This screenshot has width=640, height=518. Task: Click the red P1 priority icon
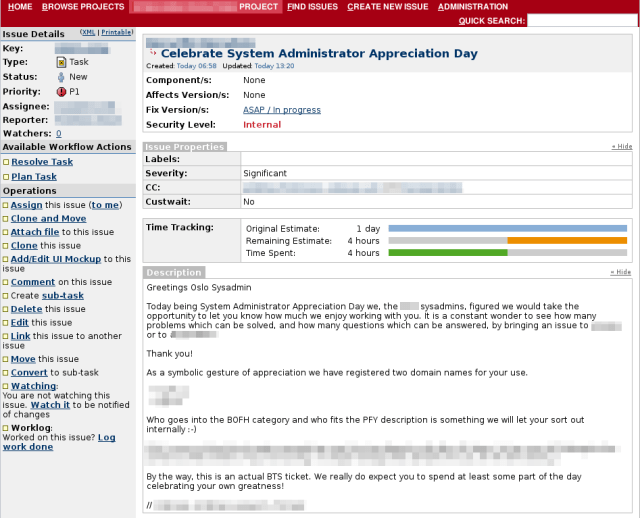pyautogui.click(x=61, y=91)
